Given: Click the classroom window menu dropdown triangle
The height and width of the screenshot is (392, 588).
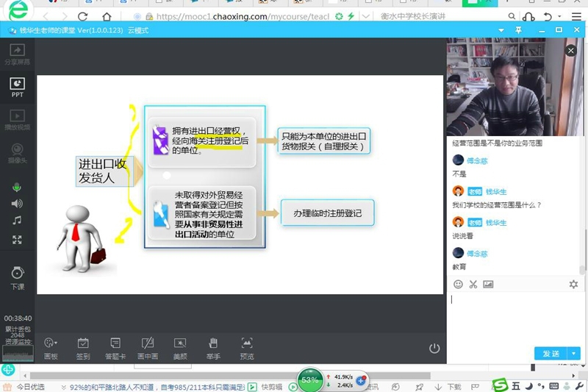Looking at the screenshot, I should coord(501,30).
